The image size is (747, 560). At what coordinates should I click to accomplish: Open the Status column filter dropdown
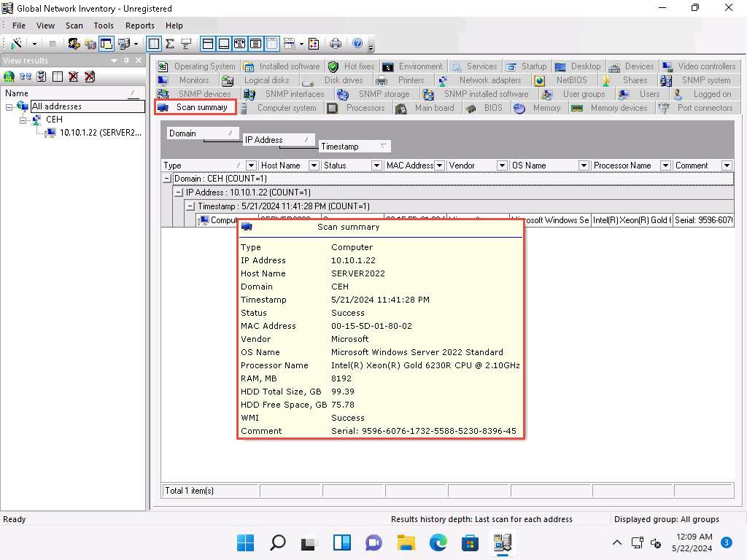point(376,166)
